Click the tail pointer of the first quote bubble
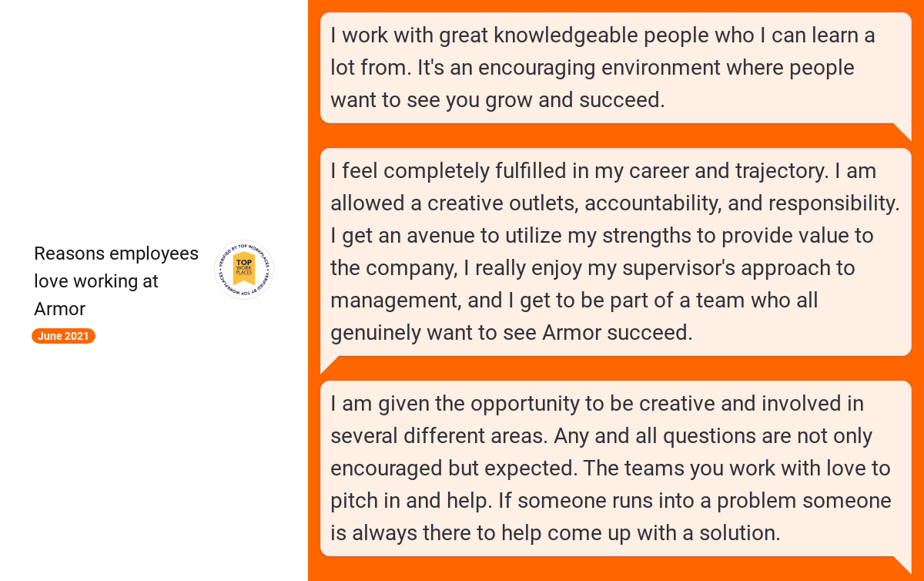The width and height of the screenshot is (924, 581). click(902, 132)
